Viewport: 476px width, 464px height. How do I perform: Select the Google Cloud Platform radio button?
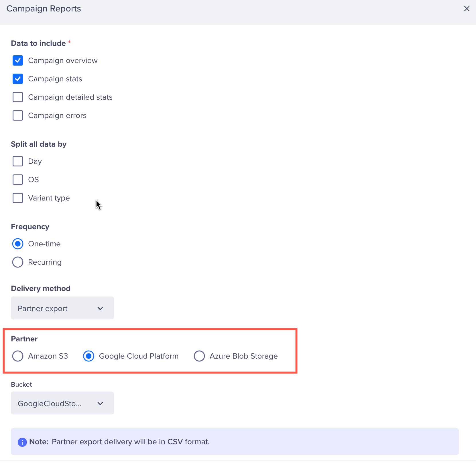pyautogui.click(x=89, y=356)
